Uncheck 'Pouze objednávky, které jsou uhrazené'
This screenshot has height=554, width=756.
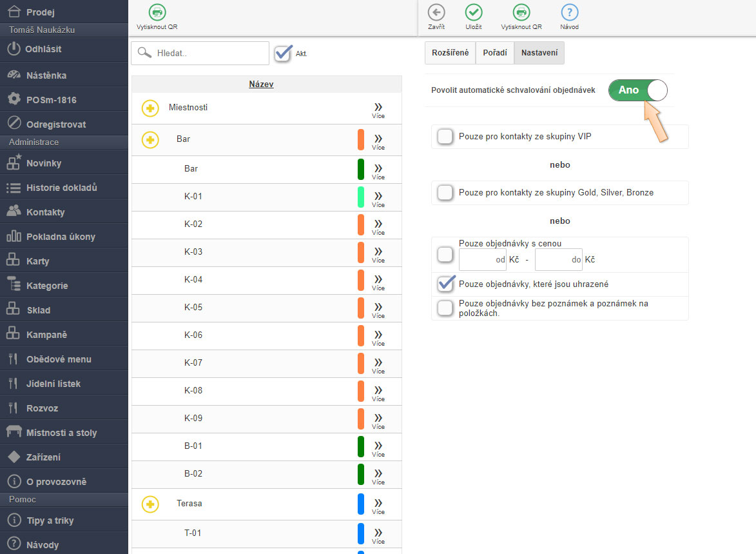point(445,284)
